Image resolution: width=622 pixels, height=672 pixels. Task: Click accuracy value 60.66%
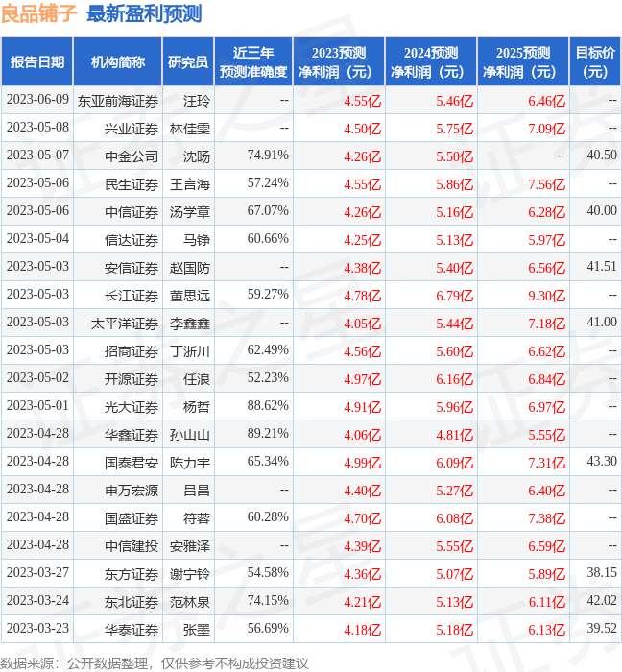(x=268, y=239)
